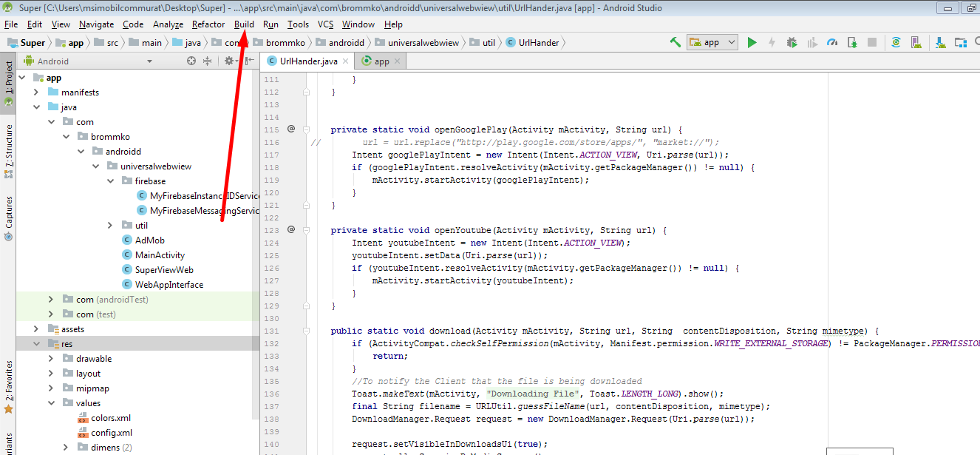
Task: Open the Android Profiler gauge icon
Action: pos(832,42)
